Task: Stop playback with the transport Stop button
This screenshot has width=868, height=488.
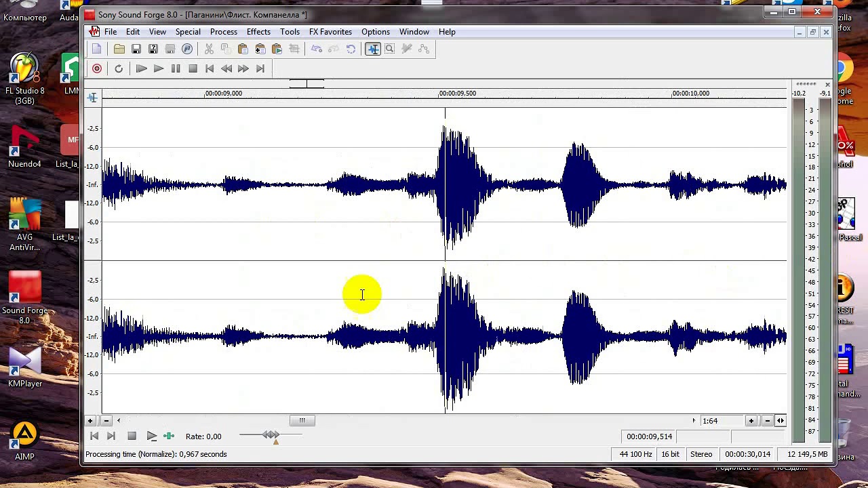Action: 193,68
